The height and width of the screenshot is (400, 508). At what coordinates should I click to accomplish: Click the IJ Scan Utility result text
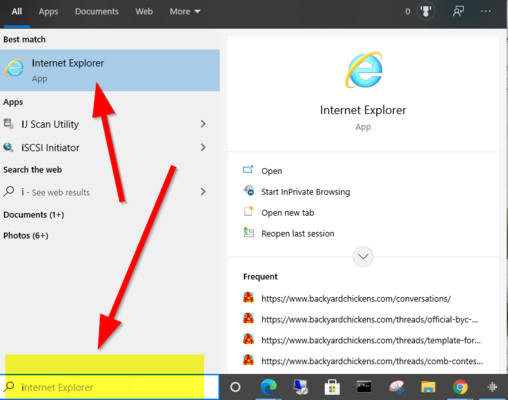50,124
